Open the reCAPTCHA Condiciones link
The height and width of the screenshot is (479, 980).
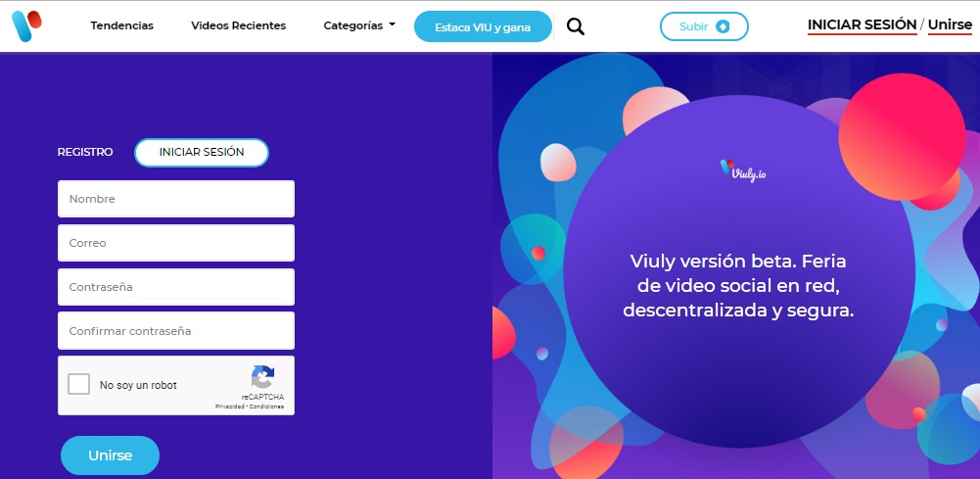(266, 407)
